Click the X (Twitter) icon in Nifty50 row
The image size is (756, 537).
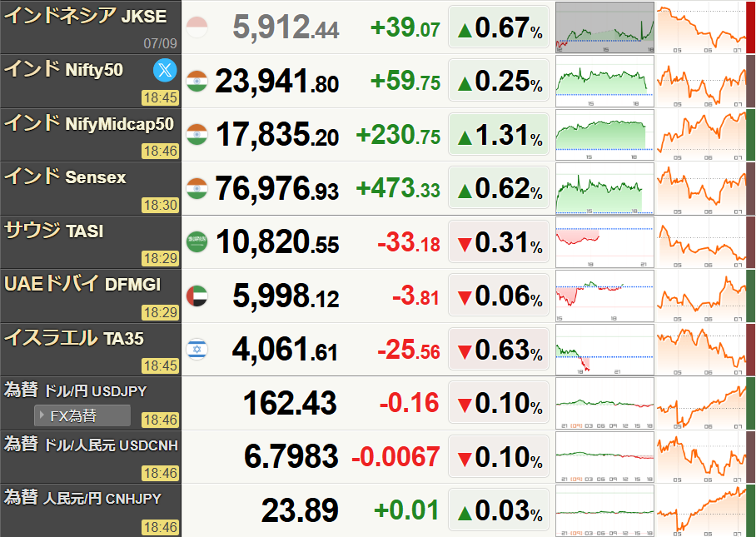[x=165, y=71]
